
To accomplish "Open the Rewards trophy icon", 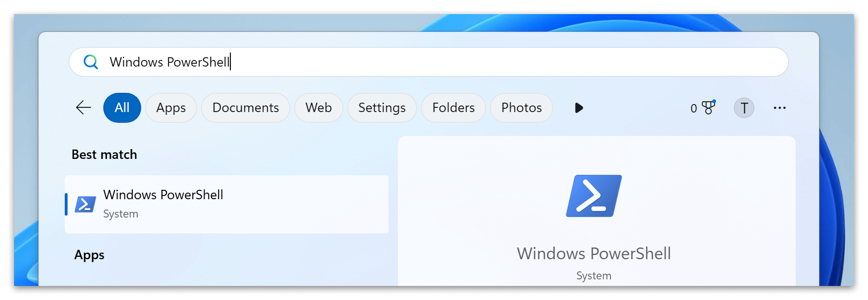I will point(708,108).
